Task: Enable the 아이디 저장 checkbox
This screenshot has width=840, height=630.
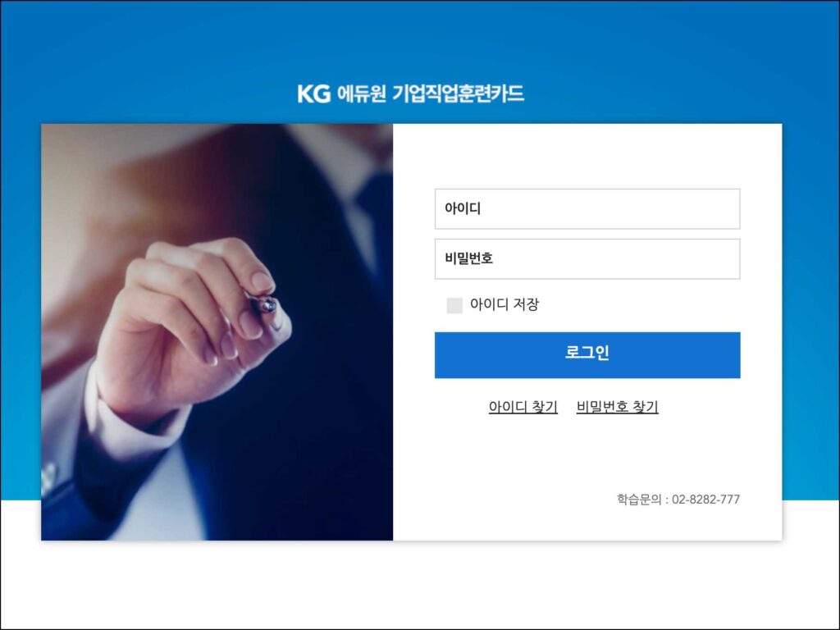Action: (454, 305)
